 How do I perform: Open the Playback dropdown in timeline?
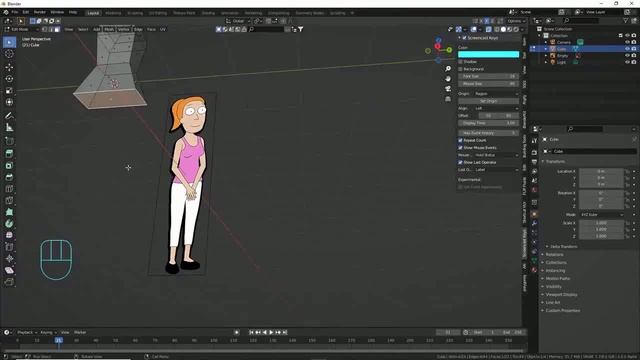[27, 332]
